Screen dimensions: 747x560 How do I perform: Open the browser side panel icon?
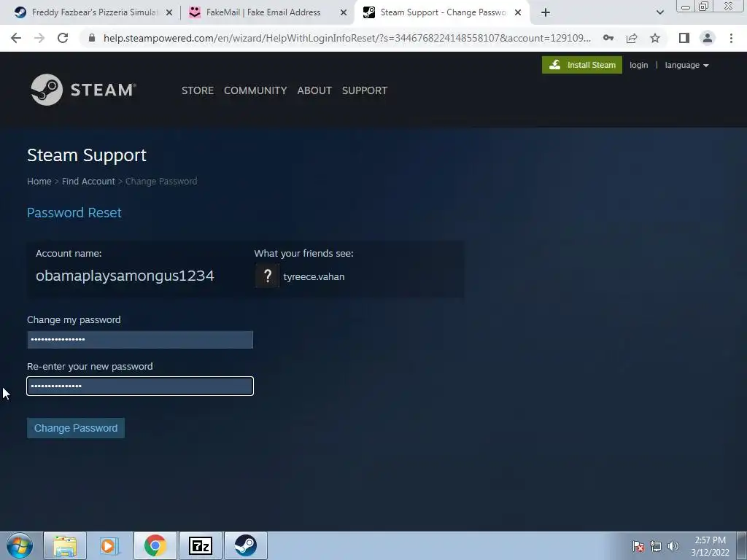tap(684, 38)
